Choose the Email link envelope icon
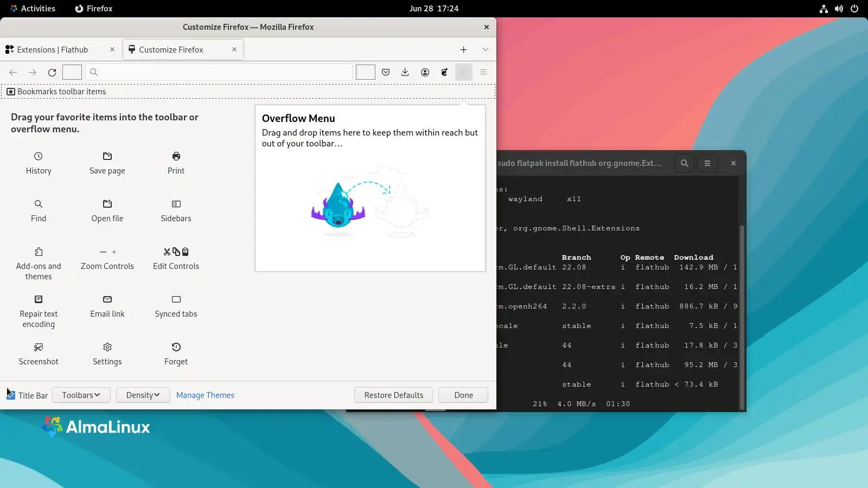868x488 pixels. [x=107, y=299]
